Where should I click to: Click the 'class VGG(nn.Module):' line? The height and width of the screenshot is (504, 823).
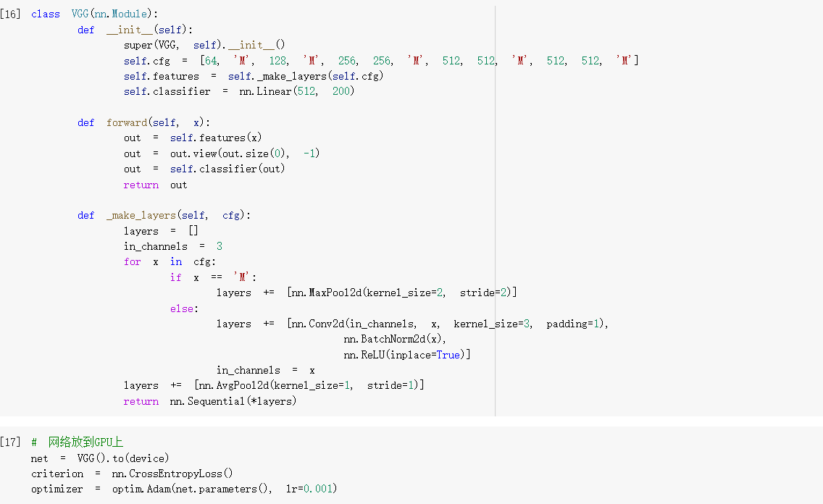click(x=94, y=14)
